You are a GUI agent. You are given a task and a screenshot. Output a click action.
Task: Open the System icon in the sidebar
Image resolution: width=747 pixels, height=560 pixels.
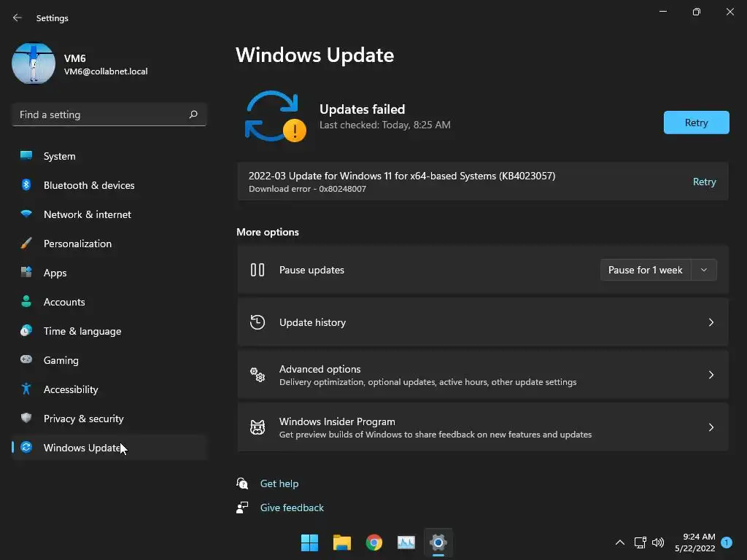[x=26, y=155]
